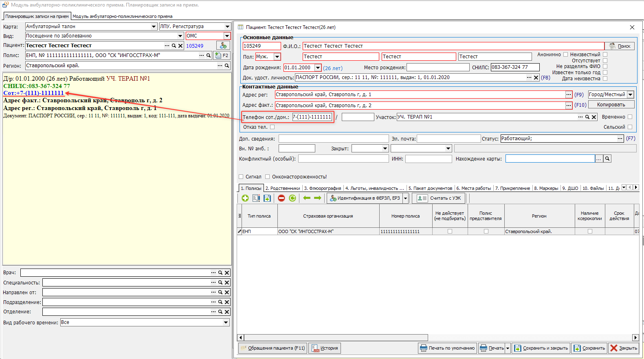Open Обращения пациента (F11)

tap(273, 348)
